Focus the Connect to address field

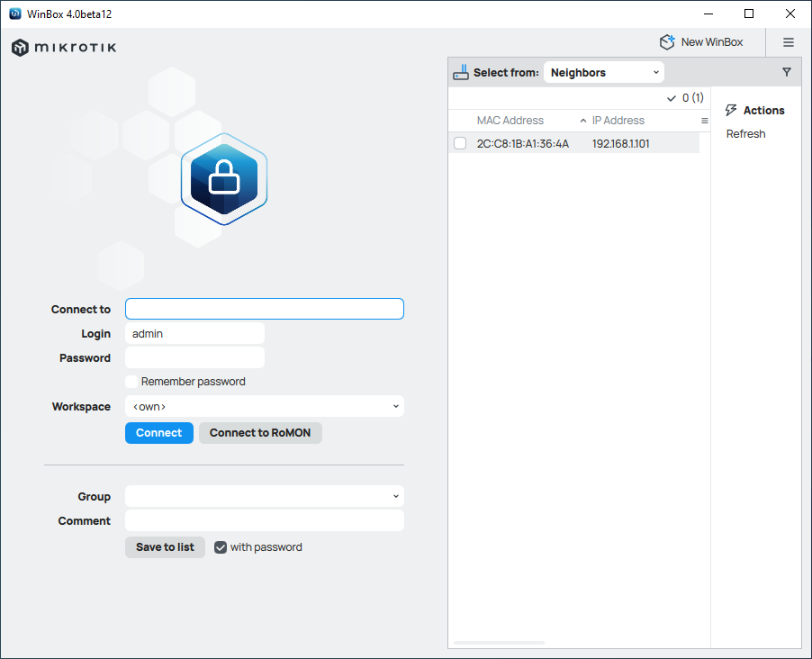(264, 309)
